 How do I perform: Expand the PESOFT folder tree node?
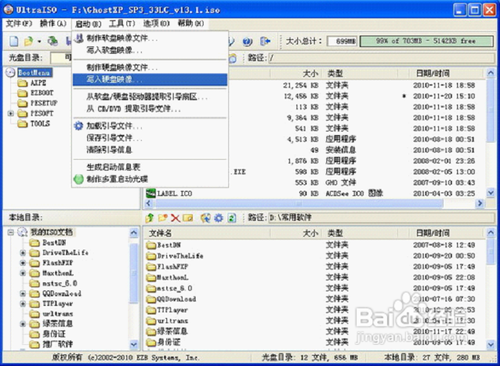11,113
